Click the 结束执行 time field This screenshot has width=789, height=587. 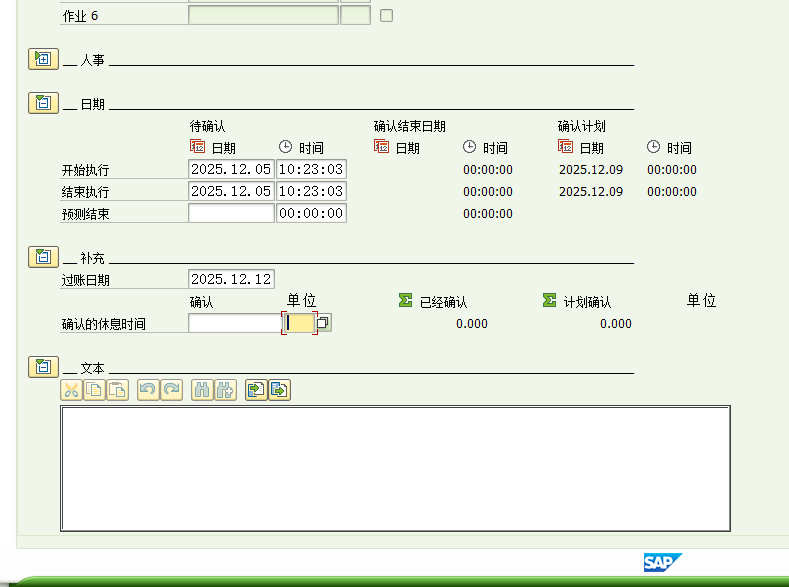[311, 192]
